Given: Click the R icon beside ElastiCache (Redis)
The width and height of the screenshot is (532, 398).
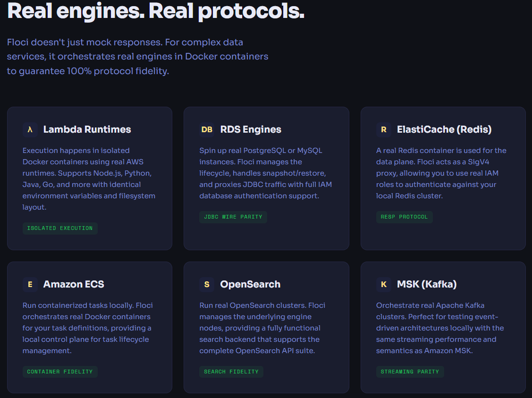Looking at the screenshot, I should (383, 130).
